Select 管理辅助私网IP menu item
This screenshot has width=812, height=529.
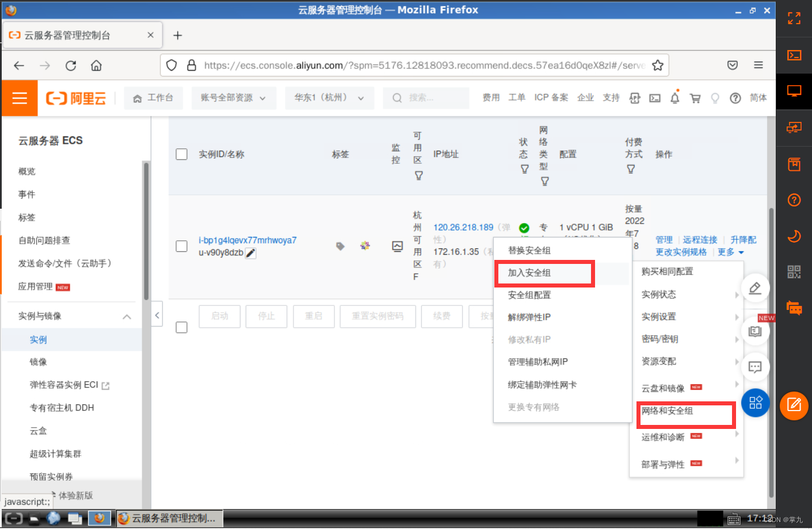click(537, 362)
